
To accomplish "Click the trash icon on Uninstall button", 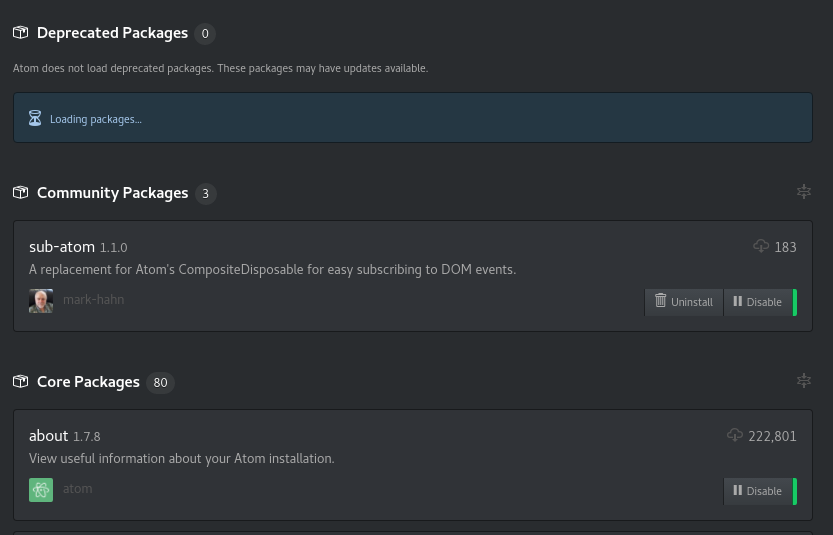I will tap(660, 301).
